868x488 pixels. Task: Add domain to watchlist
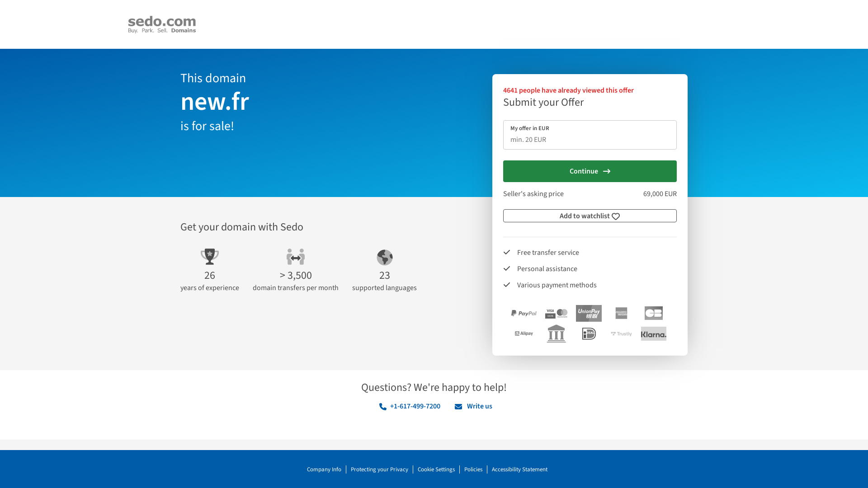[590, 216]
